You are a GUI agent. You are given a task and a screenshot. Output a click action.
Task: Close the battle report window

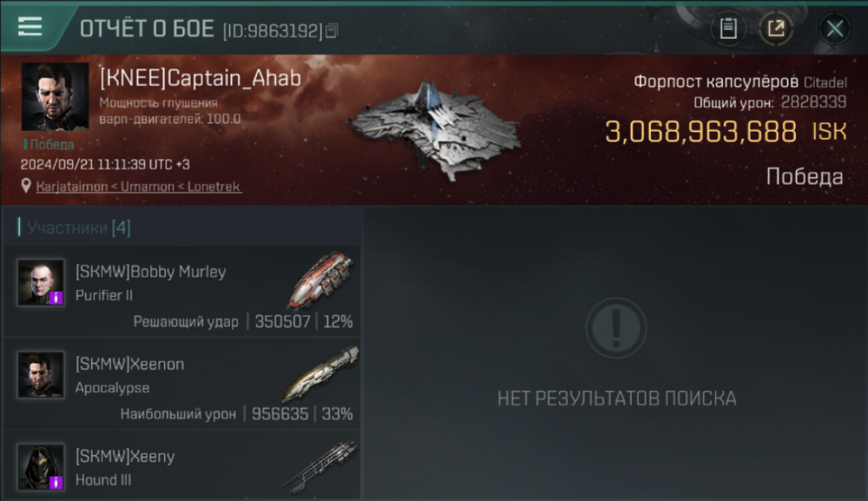pyautogui.click(x=835, y=29)
